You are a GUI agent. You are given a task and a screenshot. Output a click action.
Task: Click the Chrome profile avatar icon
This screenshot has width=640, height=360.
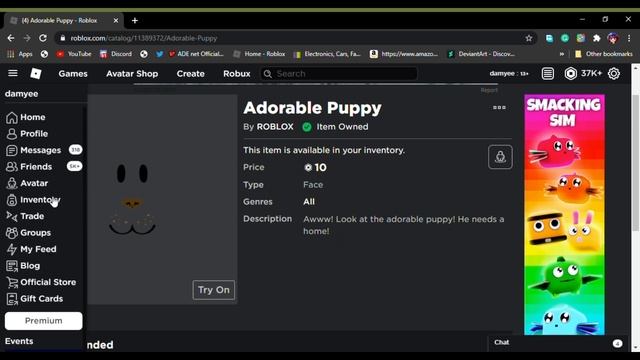[x=613, y=38]
